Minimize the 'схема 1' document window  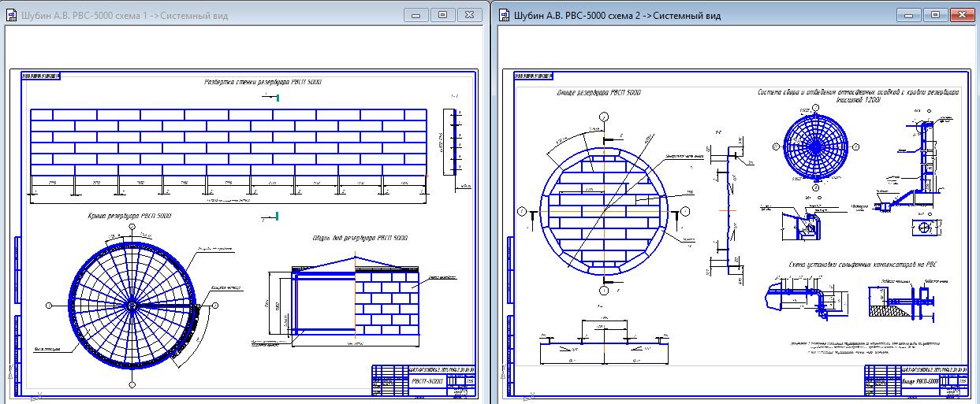(x=416, y=15)
